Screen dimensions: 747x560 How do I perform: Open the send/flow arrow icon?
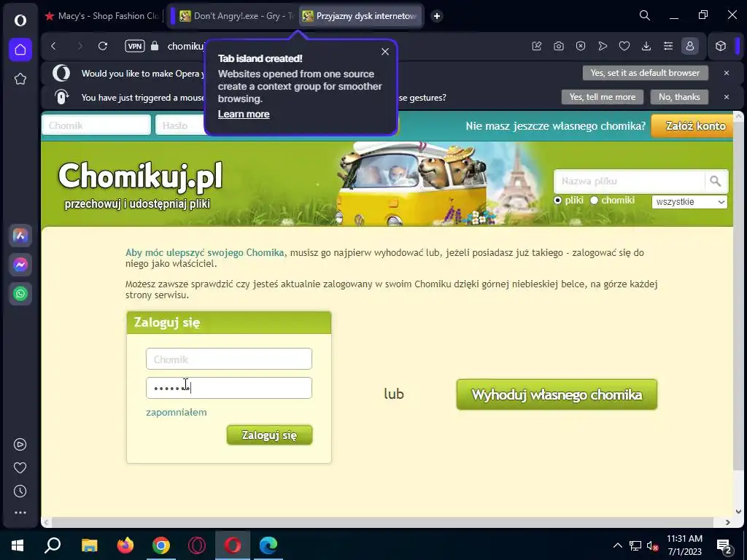pos(603,46)
